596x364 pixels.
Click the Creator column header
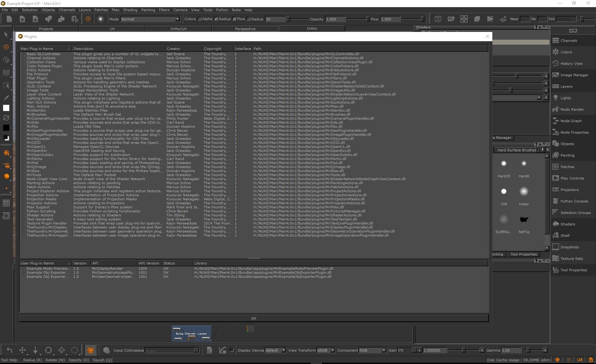click(x=184, y=48)
